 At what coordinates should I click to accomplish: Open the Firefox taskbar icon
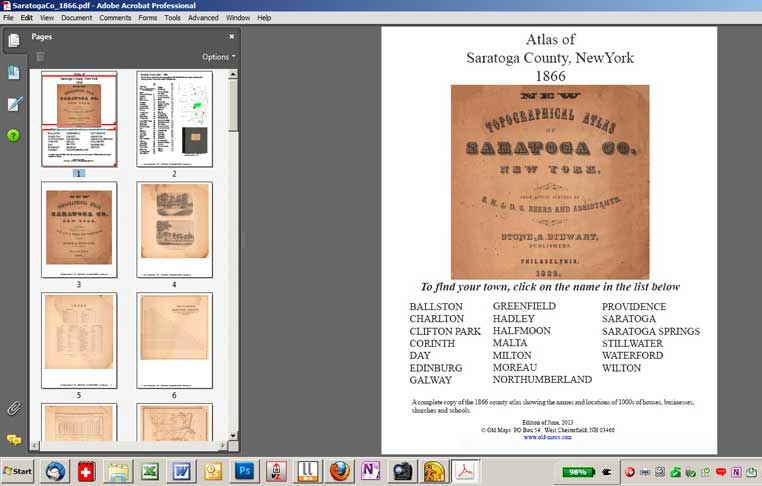point(339,471)
